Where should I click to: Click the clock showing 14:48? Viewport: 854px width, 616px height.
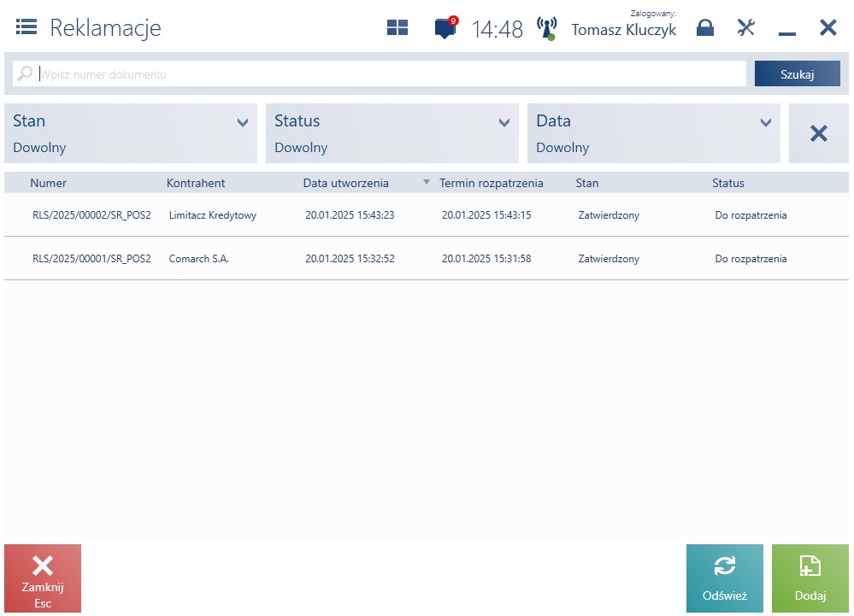pyautogui.click(x=497, y=29)
